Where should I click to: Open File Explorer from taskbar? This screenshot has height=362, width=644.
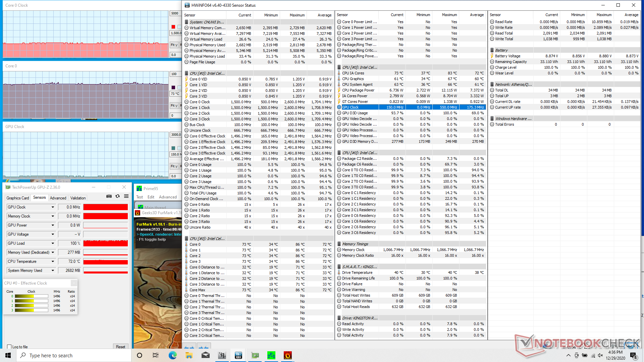(x=189, y=355)
